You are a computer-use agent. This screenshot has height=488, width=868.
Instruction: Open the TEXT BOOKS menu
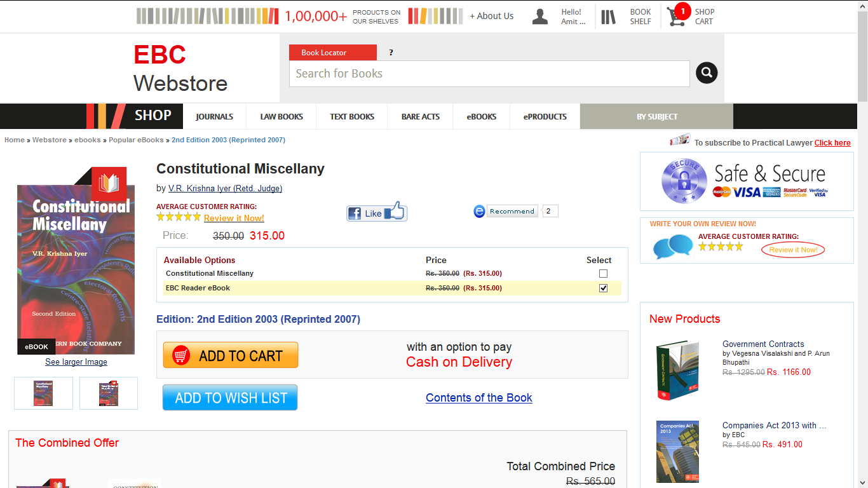click(x=352, y=116)
